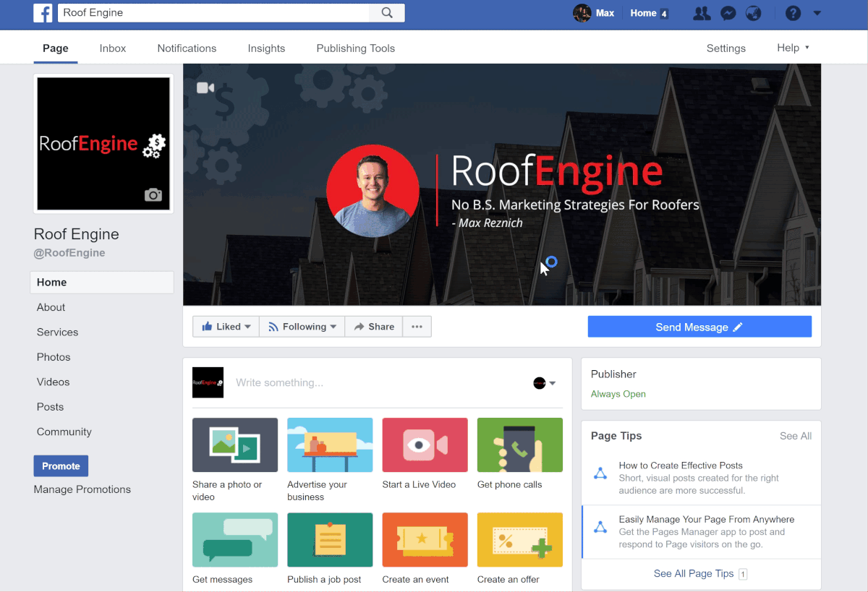
Task: Open the account menu dropdown arrow
Action: (x=817, y=13)
